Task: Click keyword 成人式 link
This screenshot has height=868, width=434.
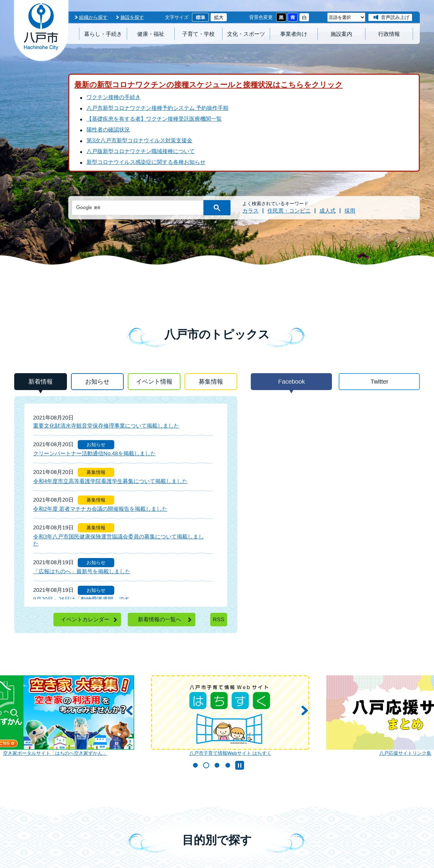Action: tap(328, 211)
